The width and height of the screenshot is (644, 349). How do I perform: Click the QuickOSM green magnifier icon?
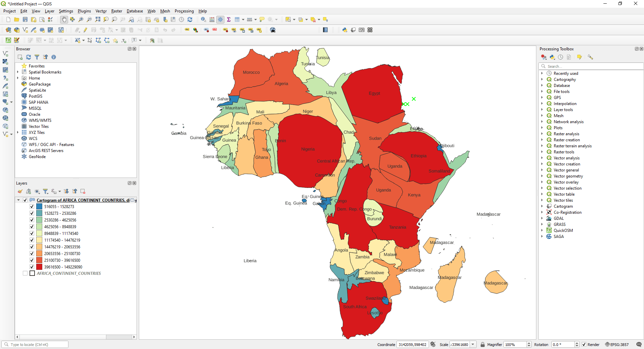pyautogui.click(x=8, y=40)
